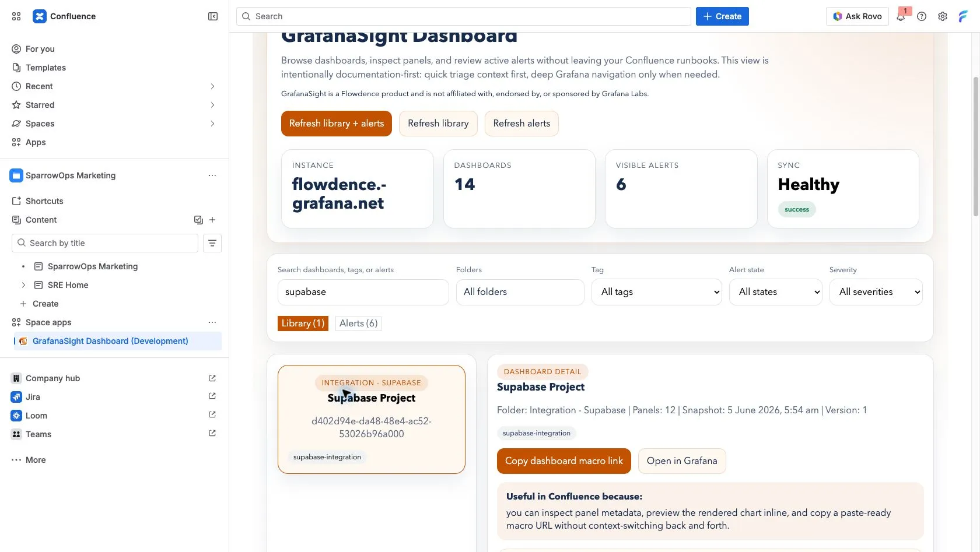Open the profile avatar menu

pos(963,16)
